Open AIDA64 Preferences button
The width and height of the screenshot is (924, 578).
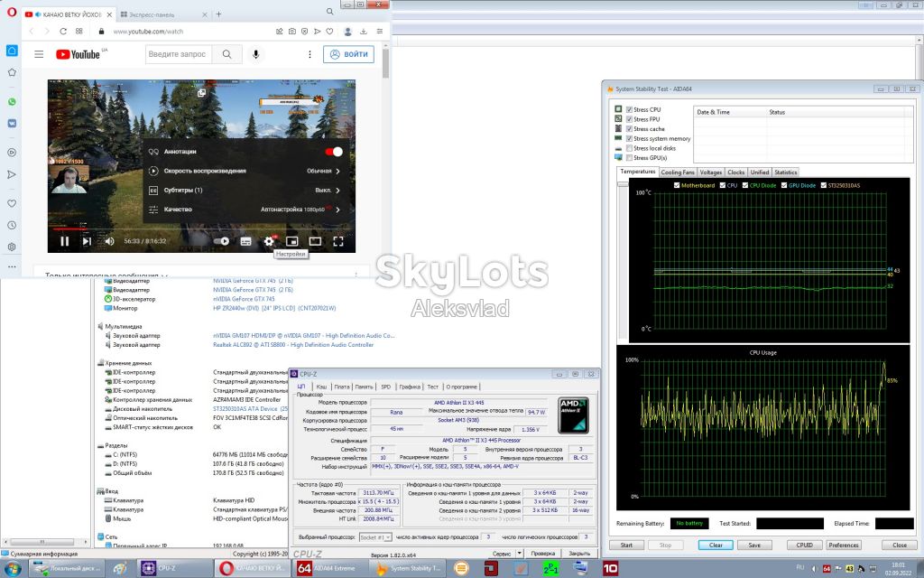tap(844, 545)
